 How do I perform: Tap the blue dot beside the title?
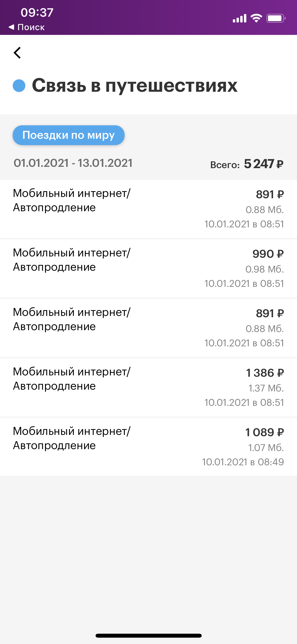tap(19, 86)
